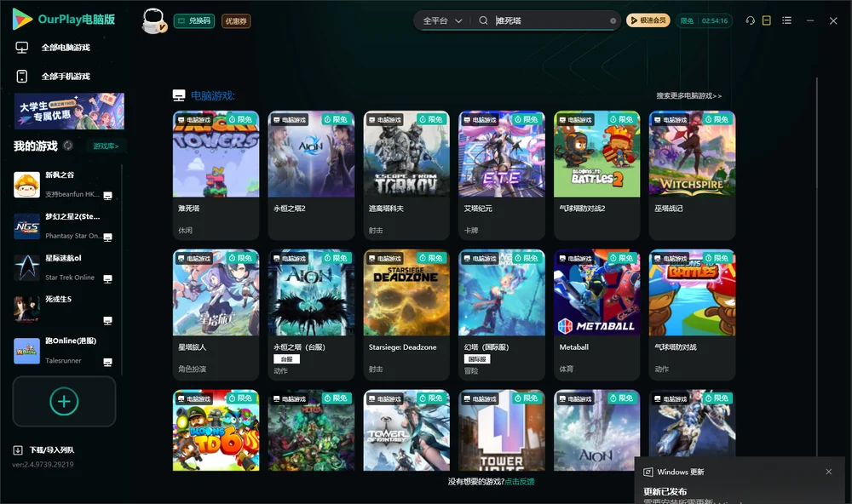Click the PC icon in 跑Online(港服) row
852x504 pixels.
click(107, 363)
